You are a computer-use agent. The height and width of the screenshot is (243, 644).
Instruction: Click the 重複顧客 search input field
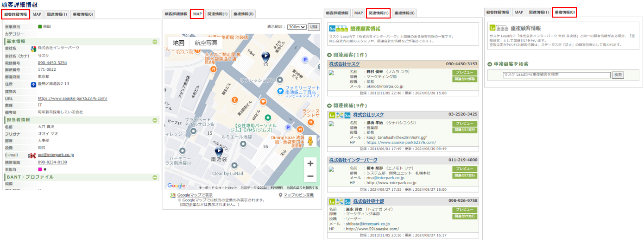tap(556, 75)
